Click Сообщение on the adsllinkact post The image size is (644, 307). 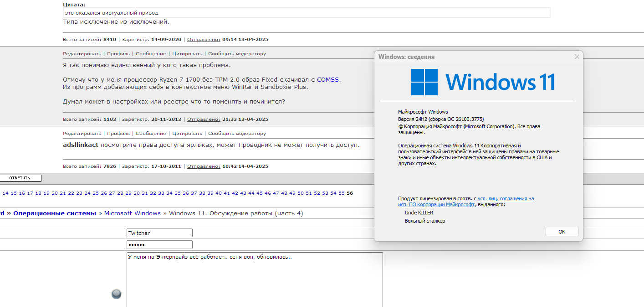point(151,134)
